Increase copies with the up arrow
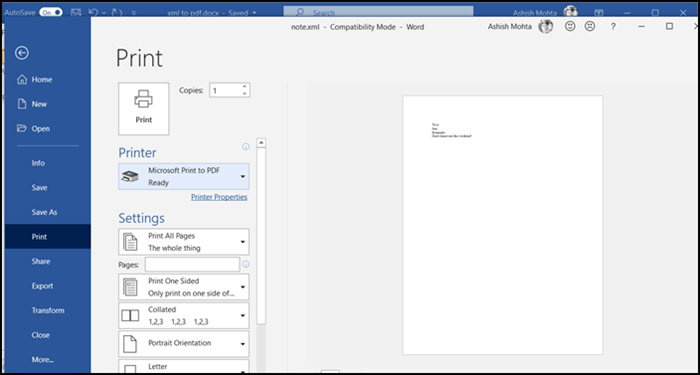Viewport: 700px width, 375px height. [245, 87]
